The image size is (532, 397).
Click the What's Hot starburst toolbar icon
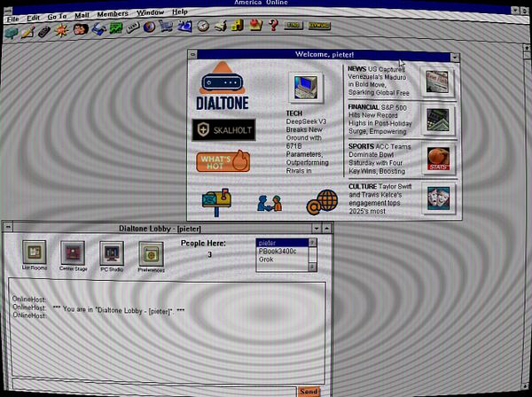click(62, 30)
